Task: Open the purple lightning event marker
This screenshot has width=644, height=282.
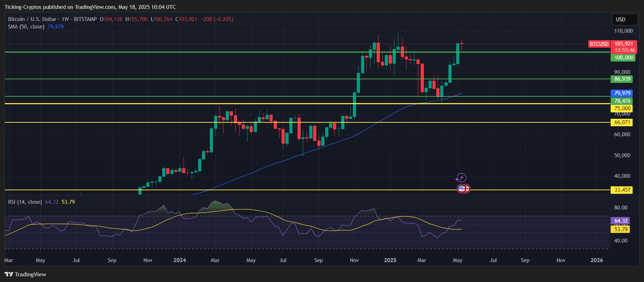Action: (461, 177)
